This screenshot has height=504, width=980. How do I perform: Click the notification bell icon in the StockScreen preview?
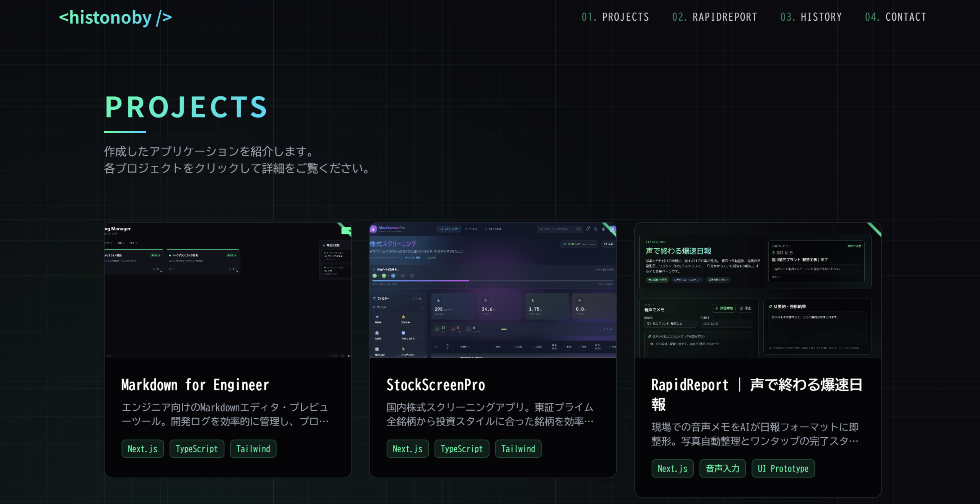(588, 229)
